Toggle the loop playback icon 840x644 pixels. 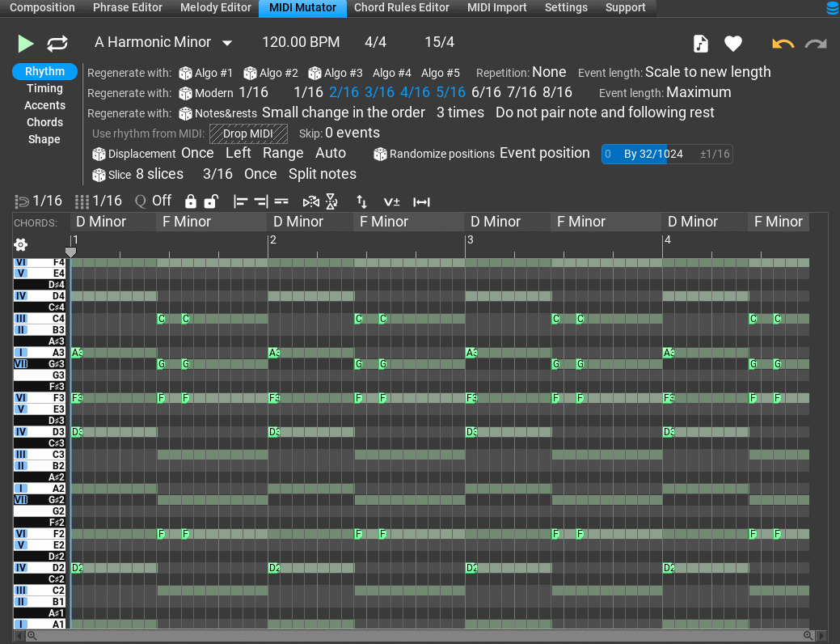pos(57,44)
